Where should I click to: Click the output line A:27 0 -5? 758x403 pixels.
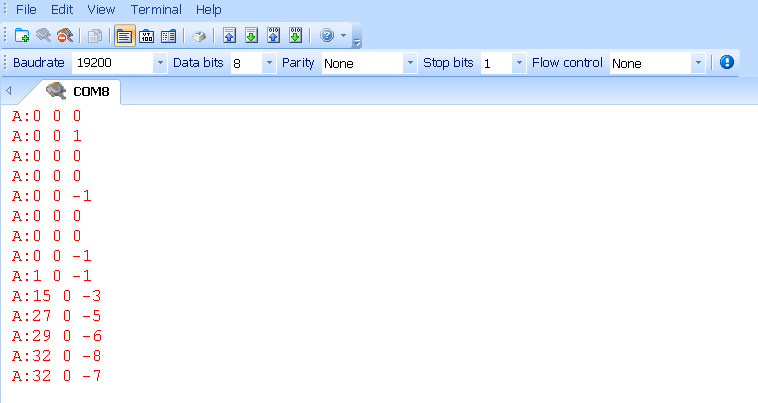tap(57, 316)
